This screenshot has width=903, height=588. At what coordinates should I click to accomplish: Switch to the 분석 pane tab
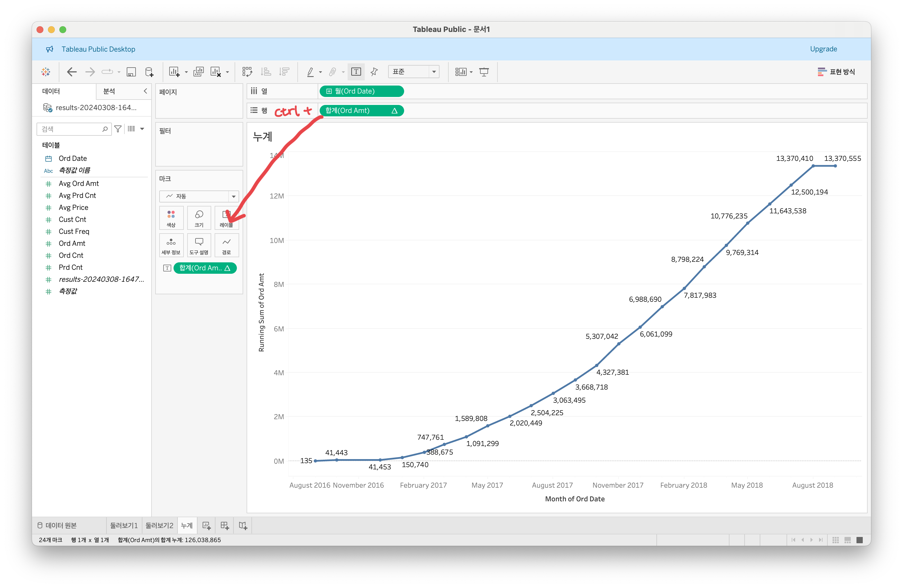109,91
